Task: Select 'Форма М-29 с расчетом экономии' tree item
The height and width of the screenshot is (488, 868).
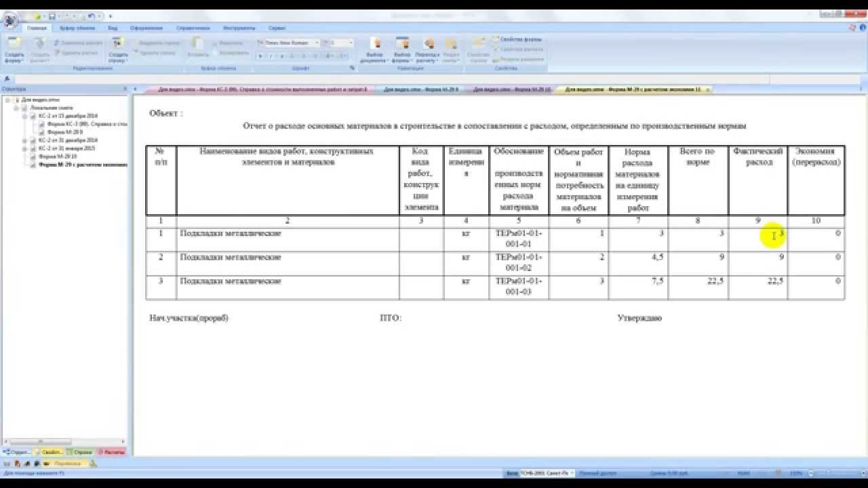Action: click(83, 164)
